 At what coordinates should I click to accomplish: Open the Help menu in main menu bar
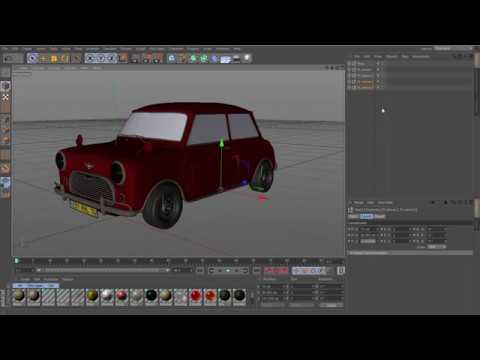[x=237, y=49]
